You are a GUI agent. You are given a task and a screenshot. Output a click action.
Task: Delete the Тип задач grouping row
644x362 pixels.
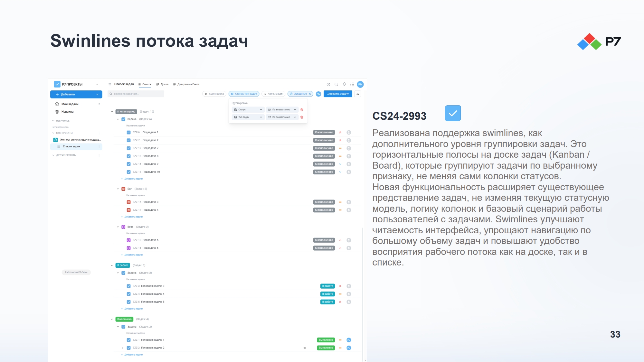pyautogui.click(x=302, y=117)
